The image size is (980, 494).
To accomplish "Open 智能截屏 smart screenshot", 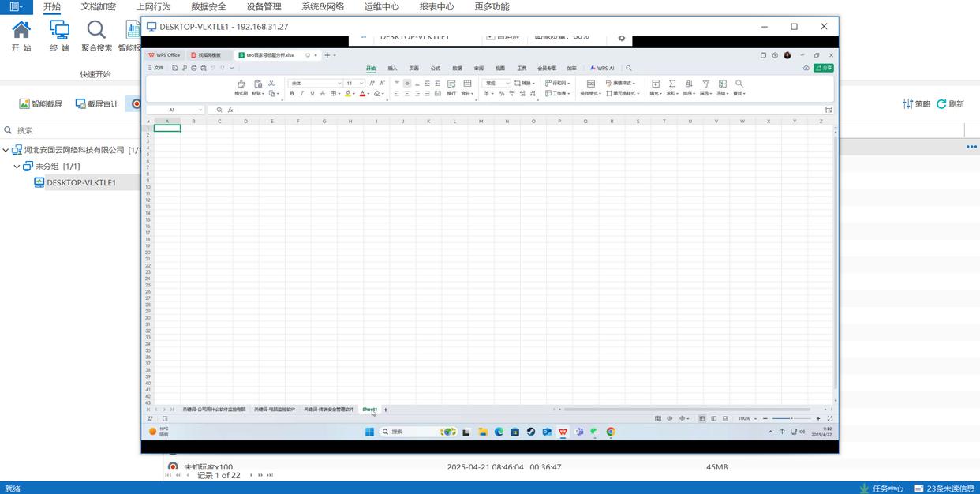I will coord(40,103).
